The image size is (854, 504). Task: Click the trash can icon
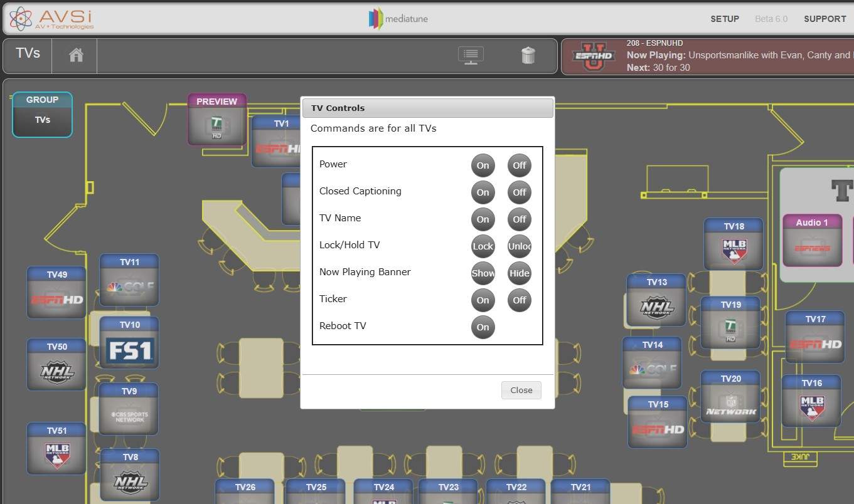tap(528, 55)
